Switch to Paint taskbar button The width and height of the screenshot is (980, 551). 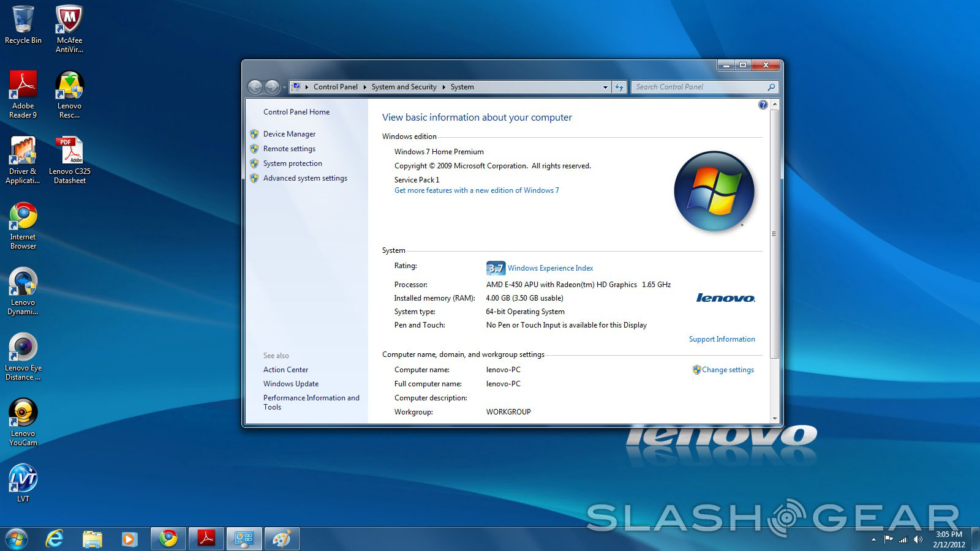tap(282, 539)
